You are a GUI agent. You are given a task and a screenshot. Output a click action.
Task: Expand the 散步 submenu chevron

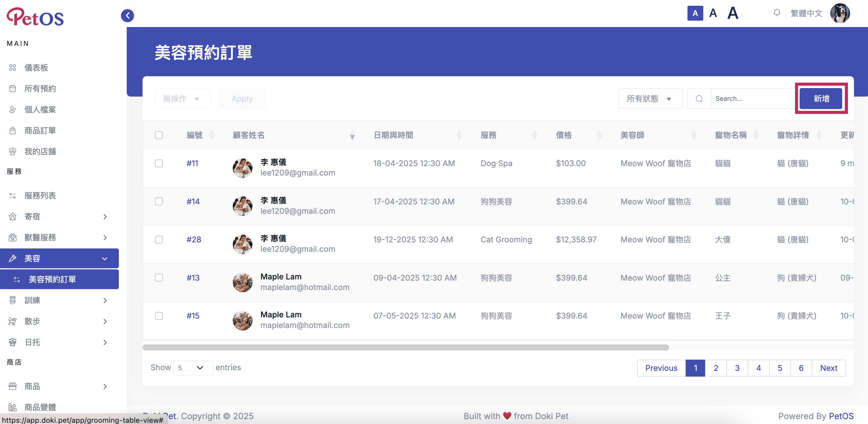(105, 321)
